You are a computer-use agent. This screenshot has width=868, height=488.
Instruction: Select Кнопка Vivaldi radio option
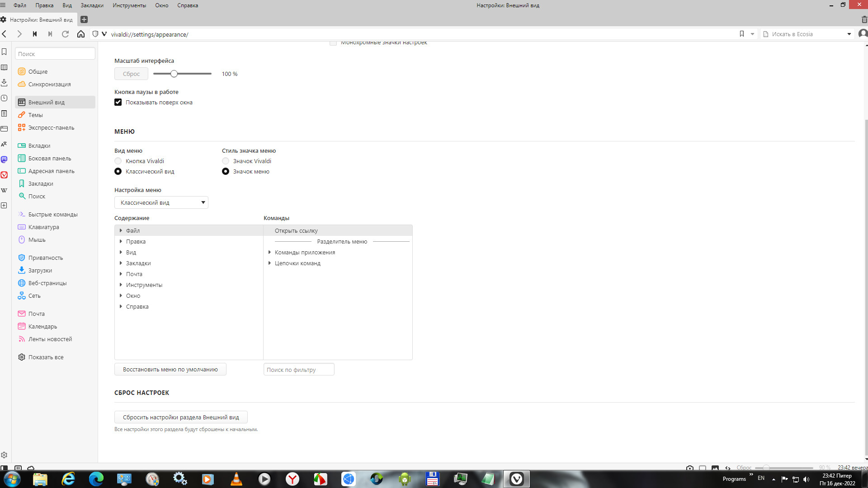click(118, 161)
